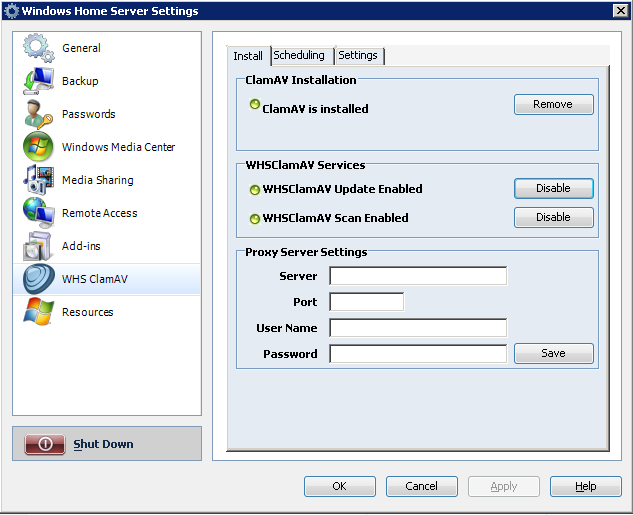Open the Settings tab
Screen dimensions: 633x515
tap(357, 56)
